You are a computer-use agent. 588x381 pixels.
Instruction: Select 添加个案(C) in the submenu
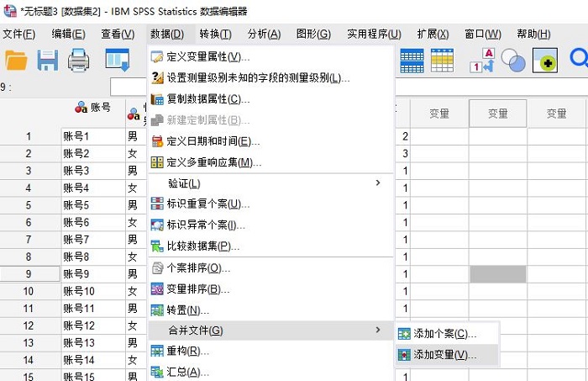click(x=444, y=334)
